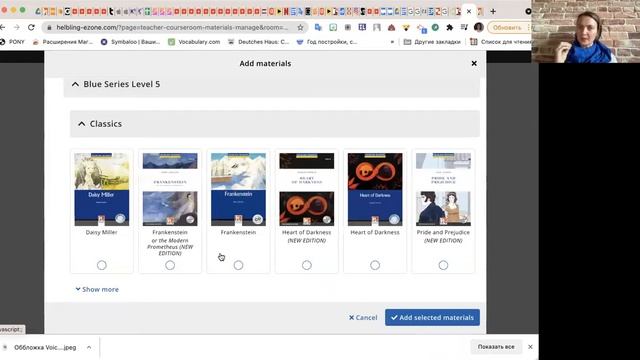640x360 pixels.
Task: Open the blue Frankenstein book cover
Action: click(238, 189)
